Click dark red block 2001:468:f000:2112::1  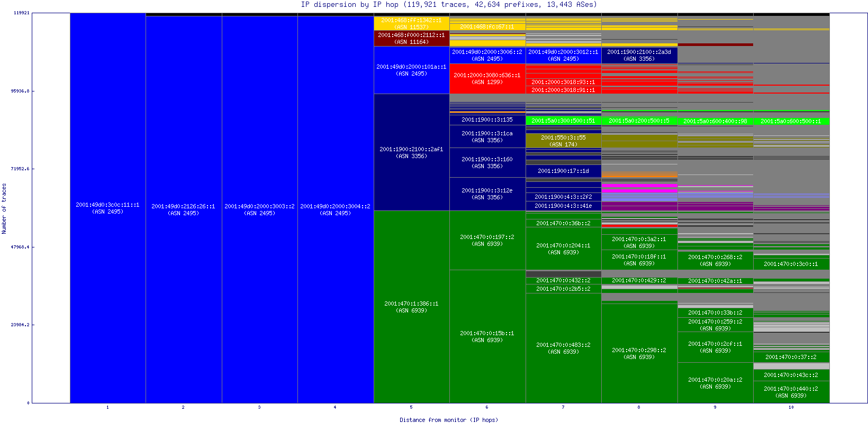coord(412,38)
